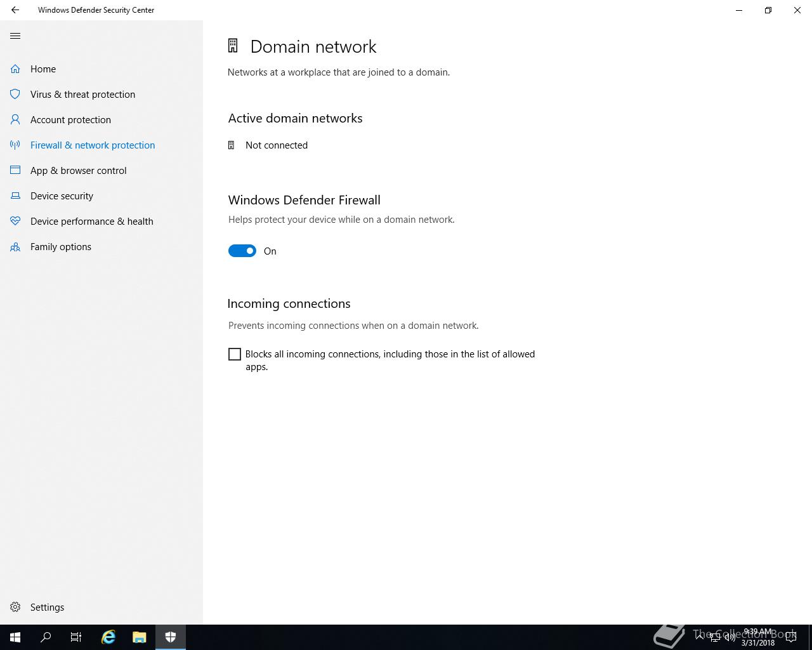
Task: Collapse the navigation hamburger menu
Action: pos(15,36)
